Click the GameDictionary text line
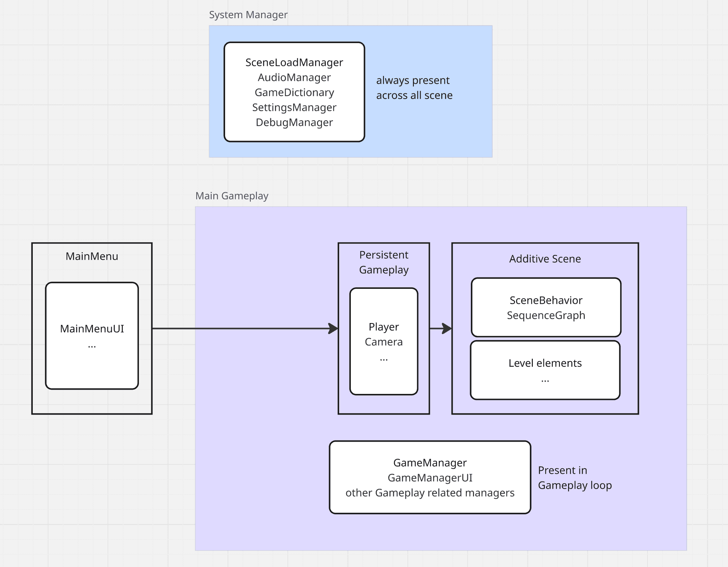 [294, 92]
